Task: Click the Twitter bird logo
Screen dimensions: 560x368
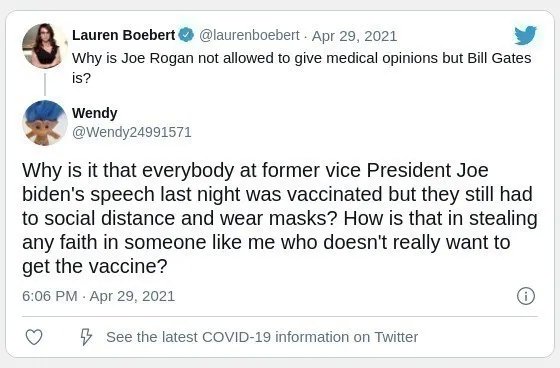Action: (x=525, y=35)
